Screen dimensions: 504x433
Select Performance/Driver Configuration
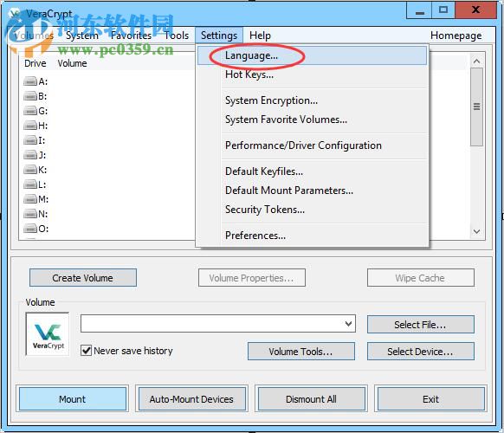point(312,145)
